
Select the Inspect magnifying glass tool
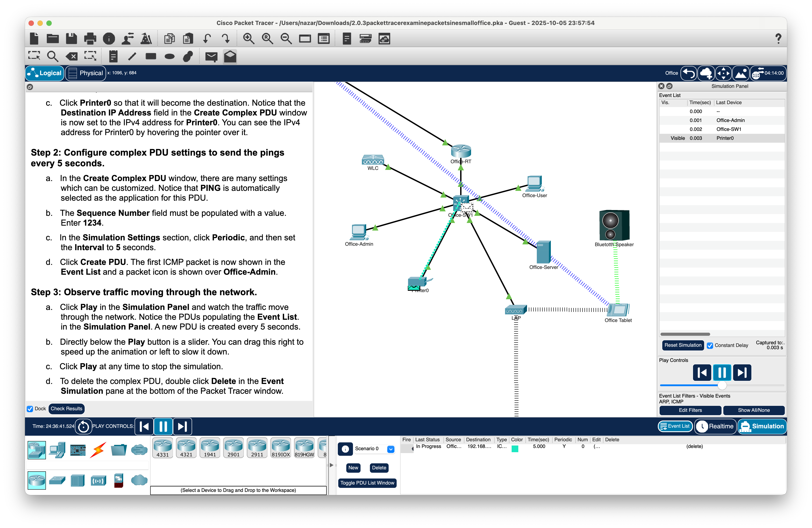53,56
